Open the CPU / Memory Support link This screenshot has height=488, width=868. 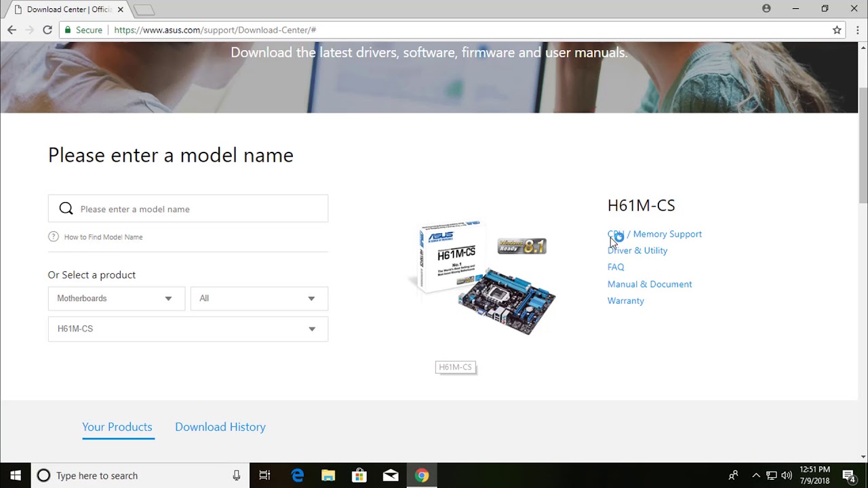[654, 233]
